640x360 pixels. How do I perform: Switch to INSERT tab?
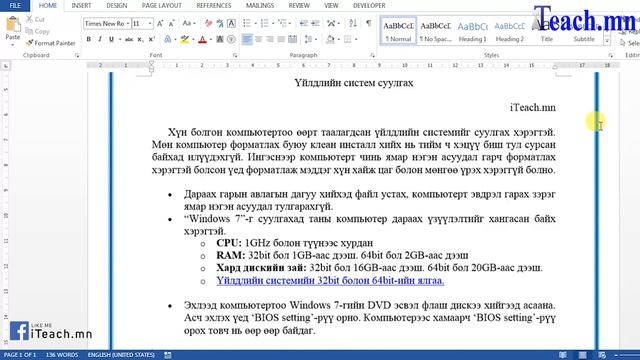(x=81, y=5)
